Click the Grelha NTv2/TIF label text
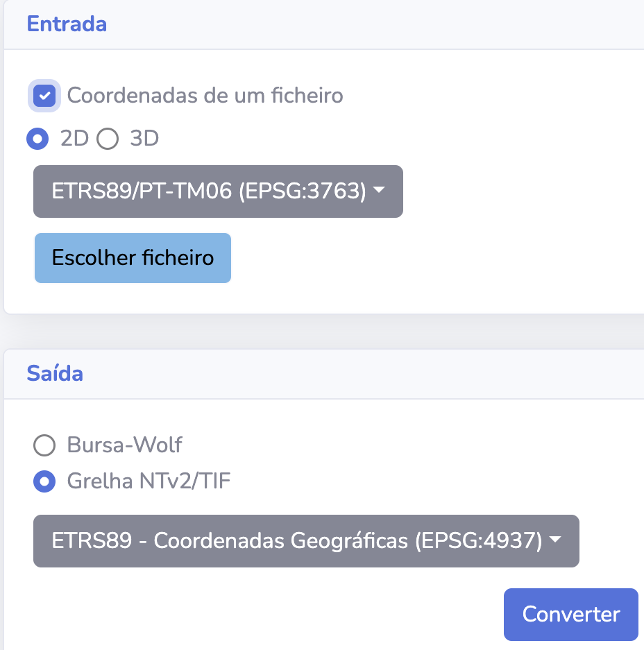Screen dimensions: 644x650 149,481
